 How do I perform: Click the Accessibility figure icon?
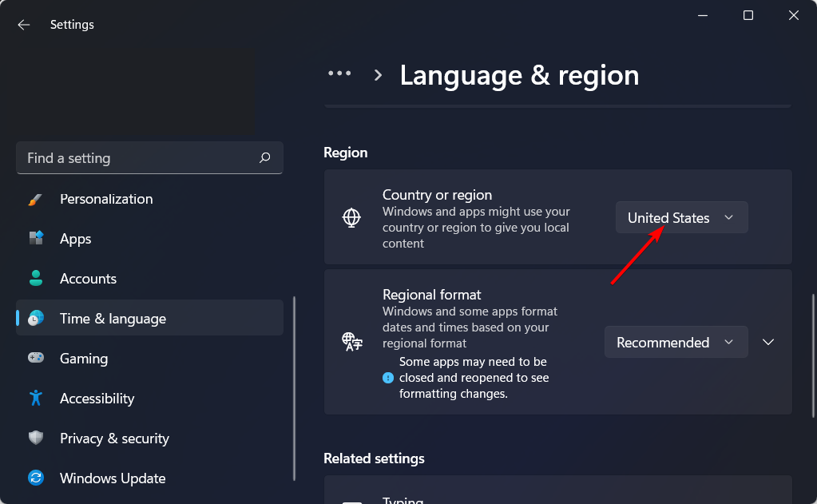(36, 398)
